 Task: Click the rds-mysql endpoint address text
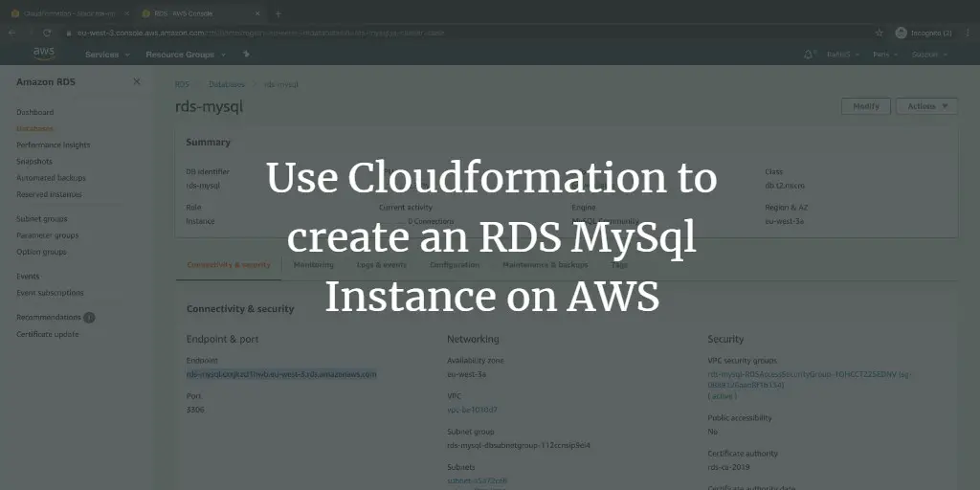281,375
